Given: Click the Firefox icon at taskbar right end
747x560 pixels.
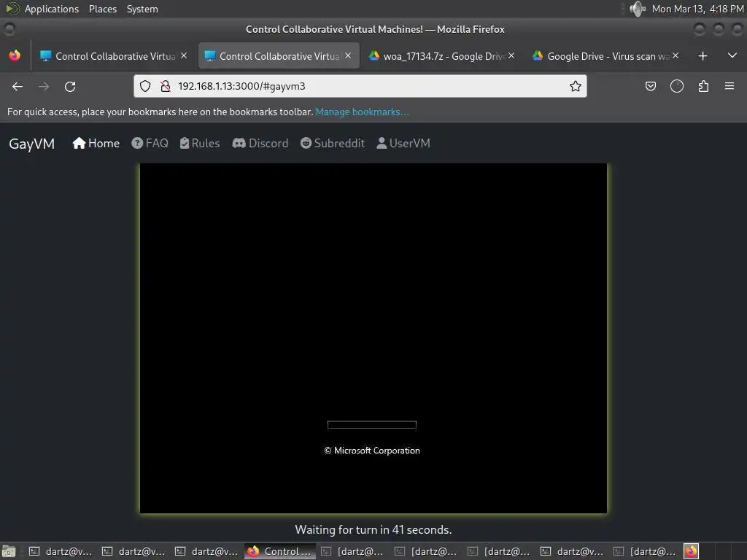Looking at the screenshot, I should click(692, 551).
